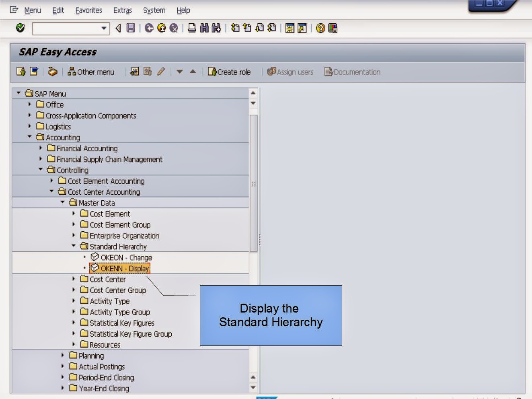Viewport: 532px width, 399px height.
Task: Click the Create role button
Action: point(229,72)
